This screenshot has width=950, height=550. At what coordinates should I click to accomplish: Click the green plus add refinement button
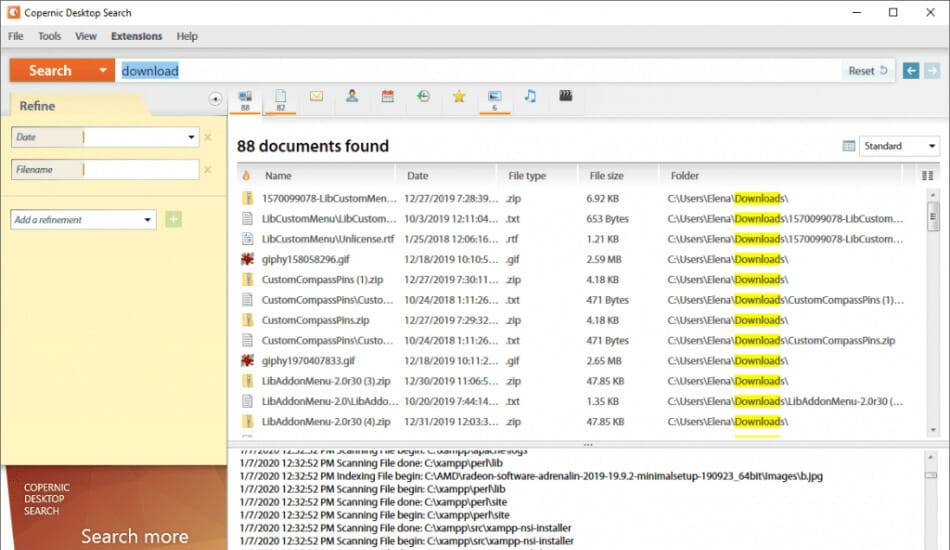[x=173, y=219]
